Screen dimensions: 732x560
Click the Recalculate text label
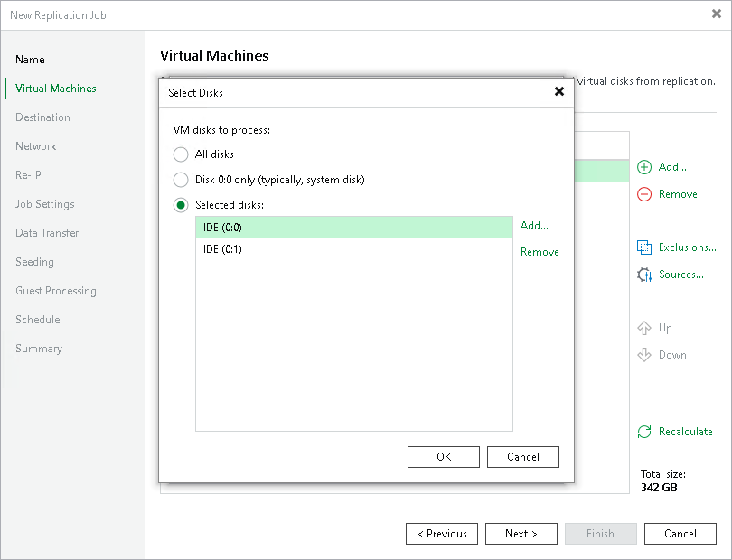(685, 432)
